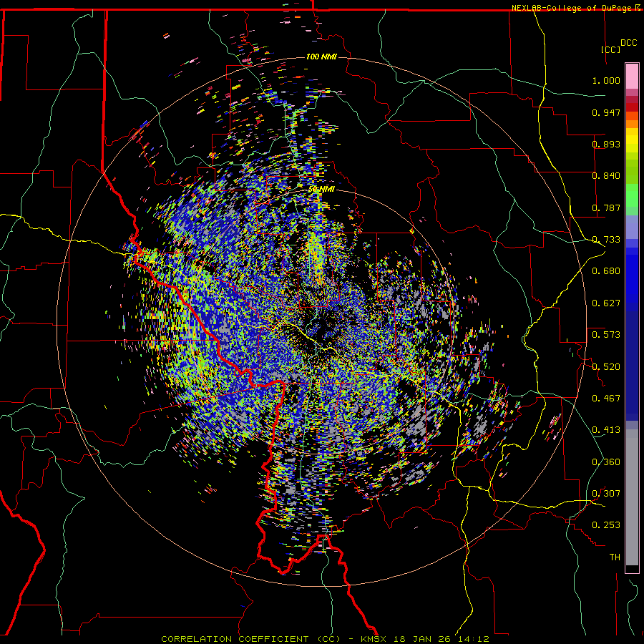
Task: Click the [CC] legend unit label
Action: pyautogui.click(x=610, y=49)
